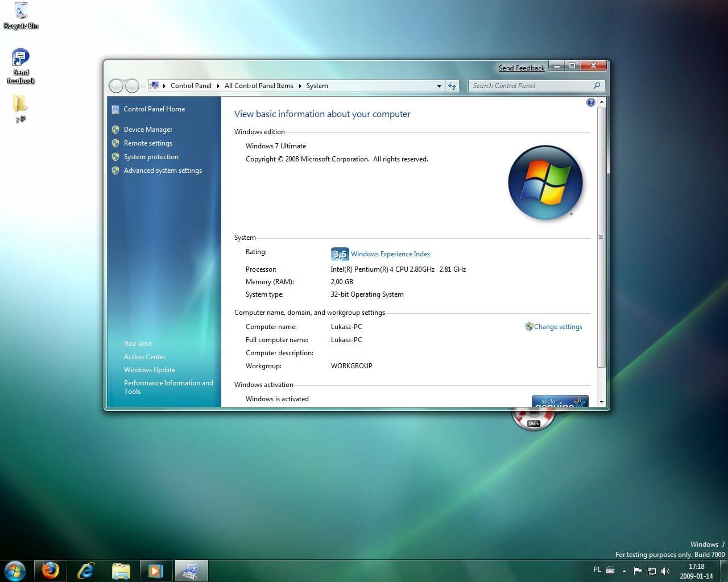The width and height of the screenshot is (728, 582).
Task: Select the WORKGROUP value
Action: pos(351,366)
